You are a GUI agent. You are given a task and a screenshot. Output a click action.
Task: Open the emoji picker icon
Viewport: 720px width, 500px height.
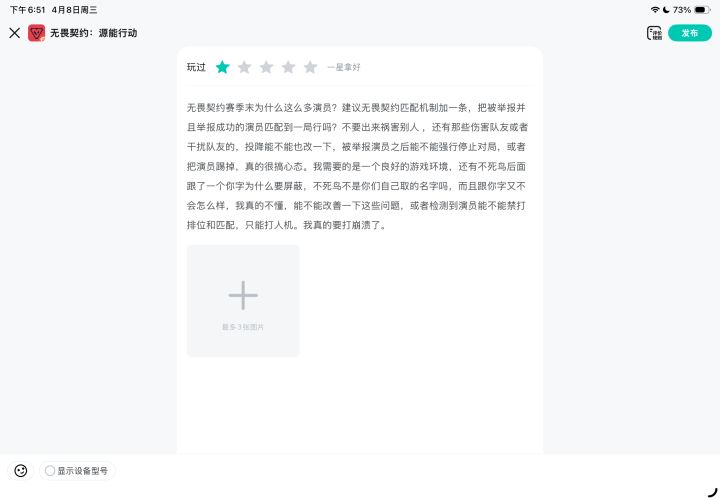click(21, 471)
